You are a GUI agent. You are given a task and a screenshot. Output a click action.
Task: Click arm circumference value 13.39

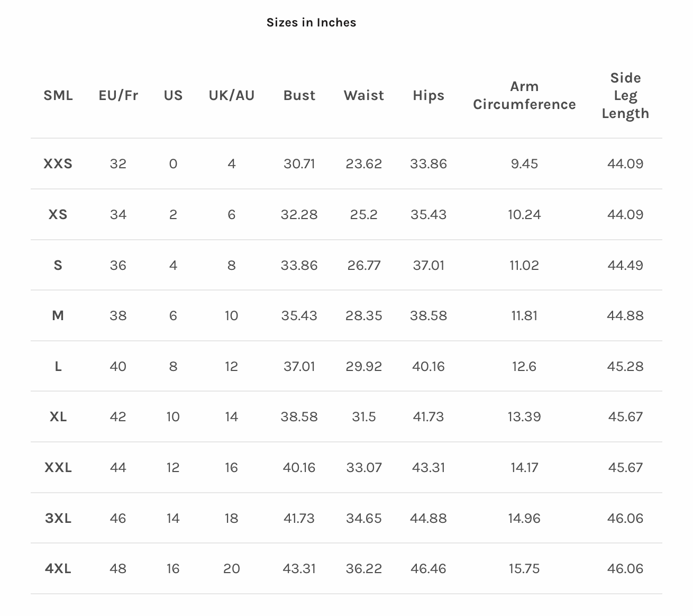pos(524,416)
